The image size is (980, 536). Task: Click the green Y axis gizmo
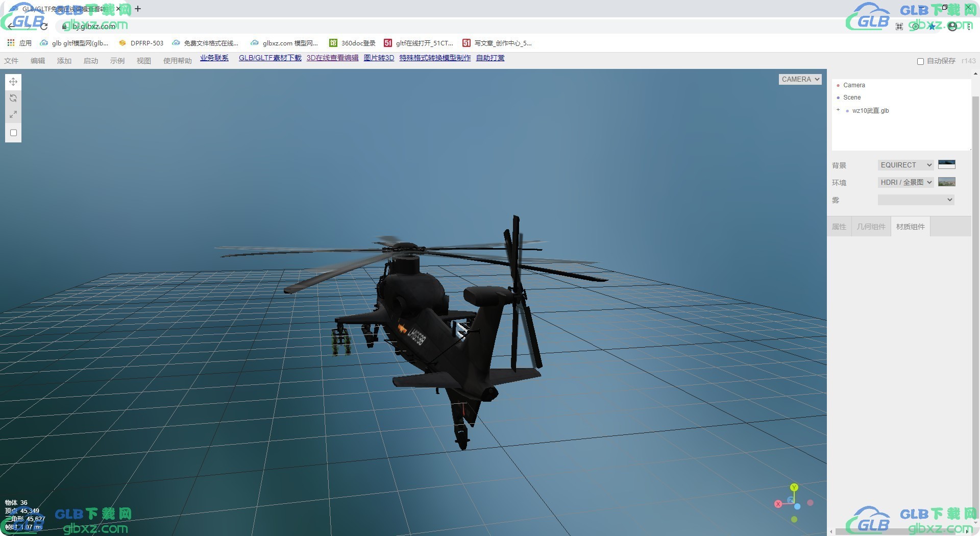coord(794,487)
